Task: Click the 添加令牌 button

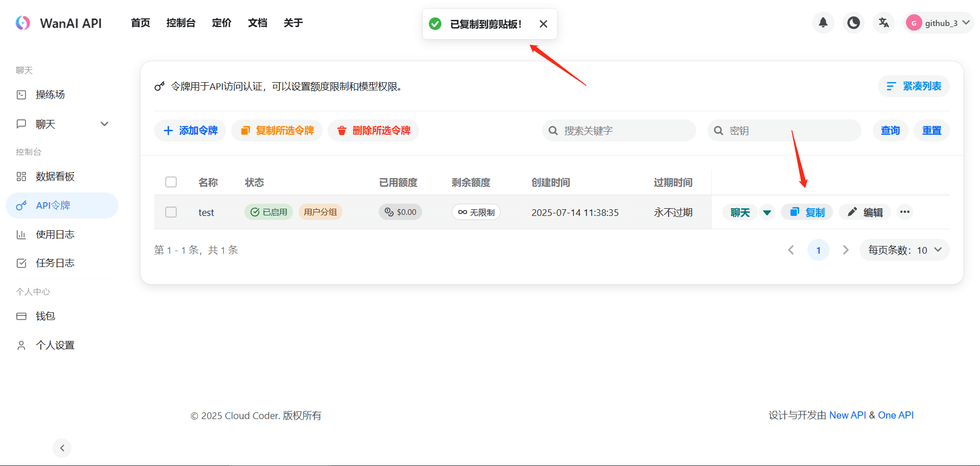Action: 190,131
